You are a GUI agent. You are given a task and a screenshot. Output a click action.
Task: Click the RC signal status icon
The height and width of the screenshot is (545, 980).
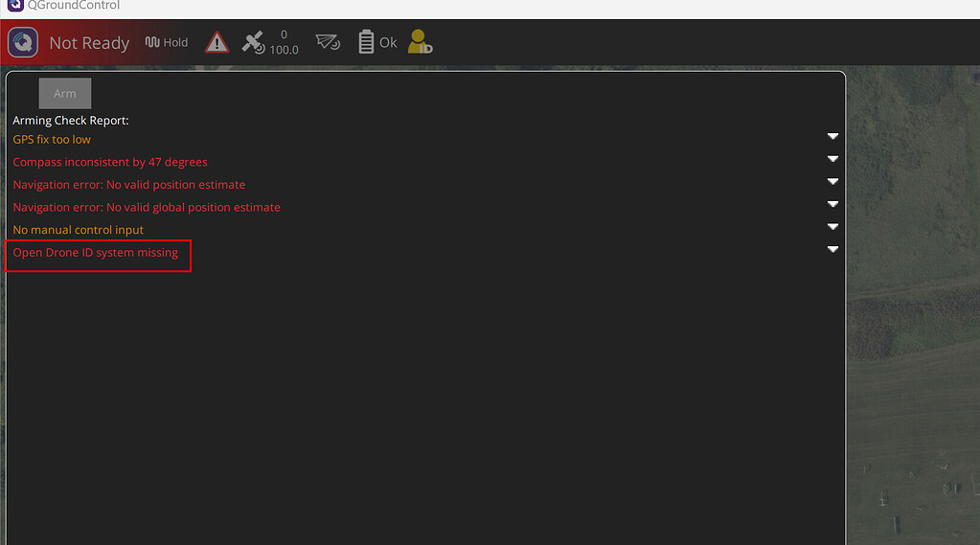click(x=328, y=42)
